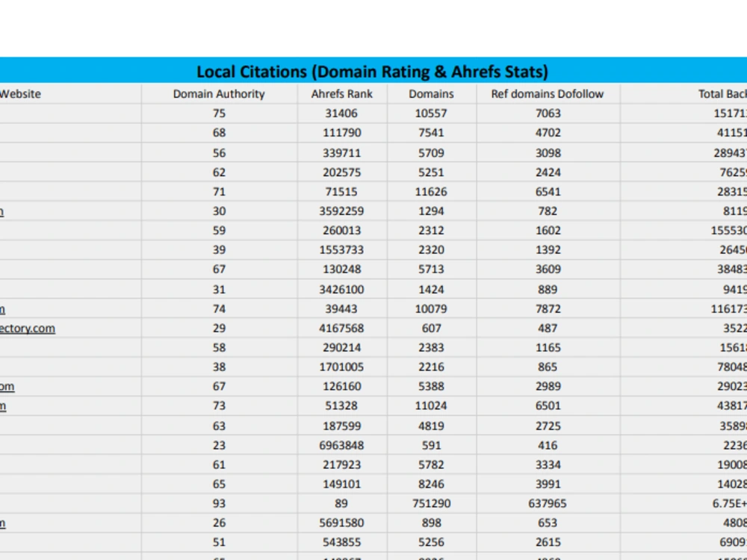747x560 pixels.
Task: Open the partially visible ectory.com link
Action: [x=27, y=328]
